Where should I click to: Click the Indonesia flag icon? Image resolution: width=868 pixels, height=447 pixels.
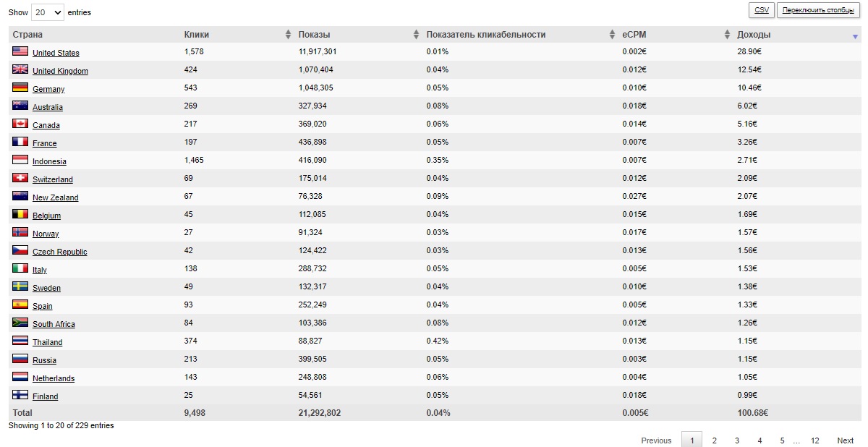coord(20,160)
